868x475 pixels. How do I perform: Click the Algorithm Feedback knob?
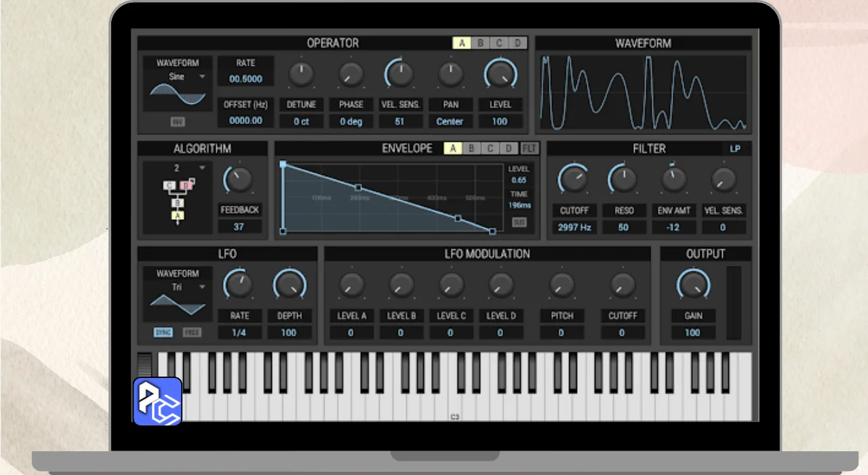239,179
